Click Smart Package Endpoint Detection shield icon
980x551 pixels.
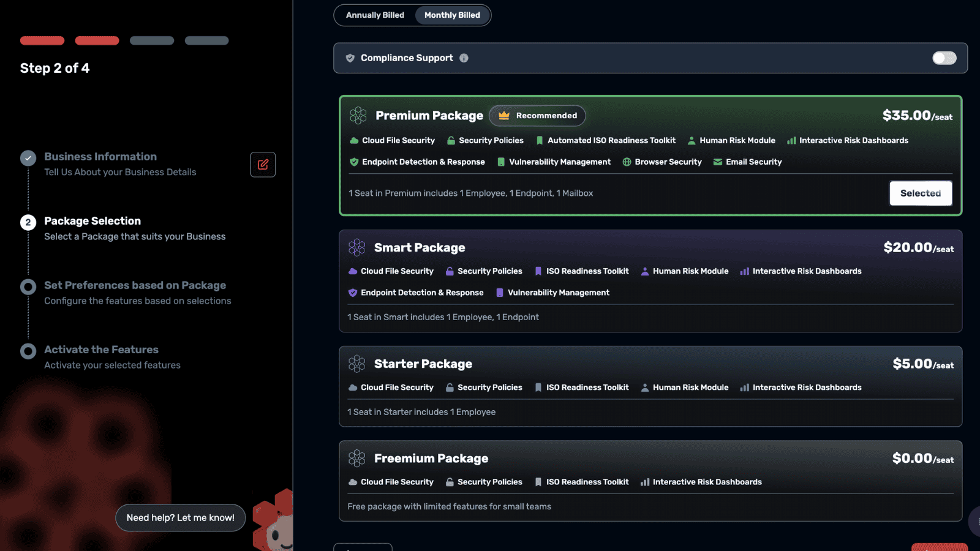pyautogui.click(x=353, y=293)
